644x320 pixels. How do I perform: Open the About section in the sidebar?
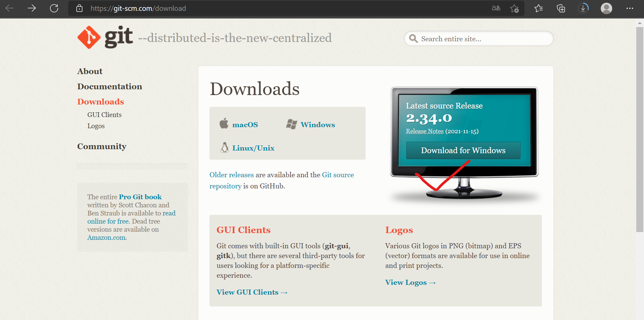pyautogui.click(x=90, y=71)
